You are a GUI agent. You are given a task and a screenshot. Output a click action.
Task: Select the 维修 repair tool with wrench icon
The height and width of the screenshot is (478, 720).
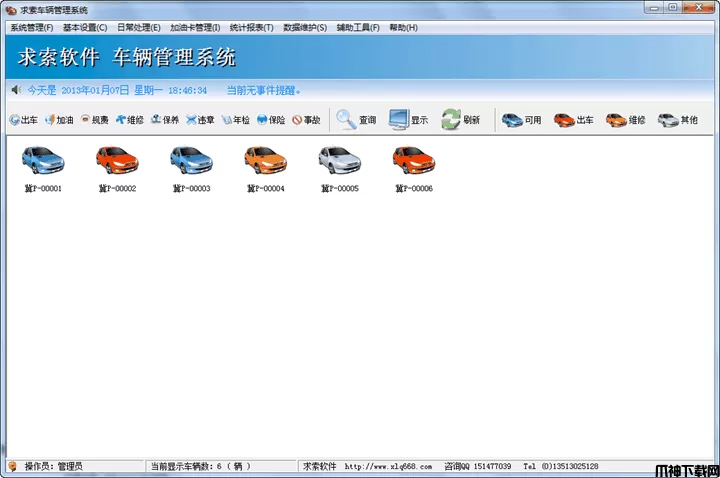pyautogui.click(x=129, y=120)
